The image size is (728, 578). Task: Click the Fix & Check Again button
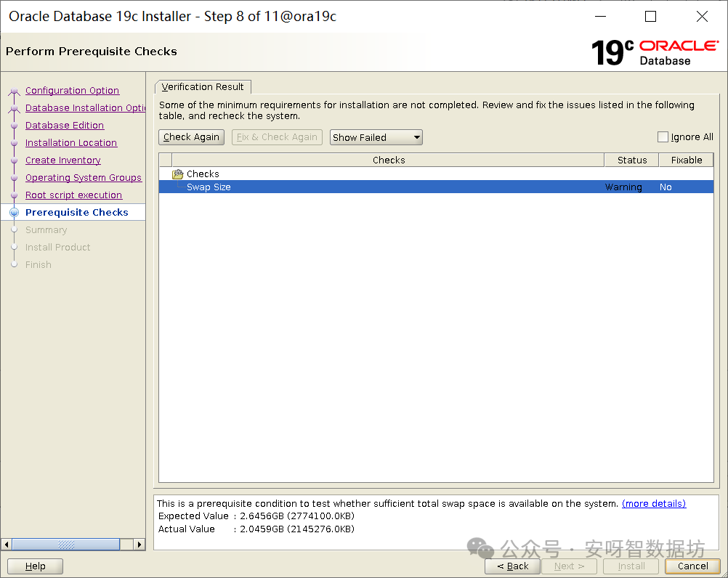pyautogui.click(x=278, y=137)
